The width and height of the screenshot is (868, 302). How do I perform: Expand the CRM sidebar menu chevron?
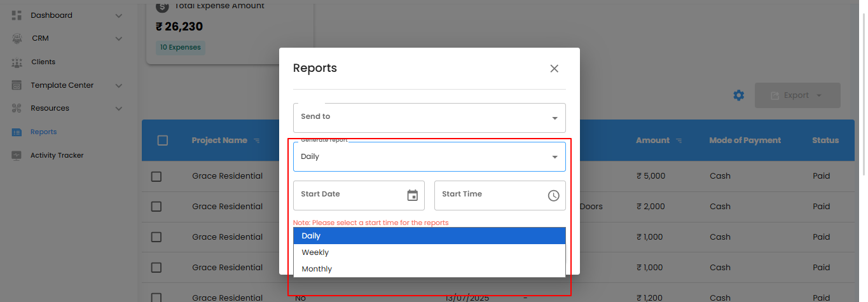pyautogui.click(x=119, y=39)
